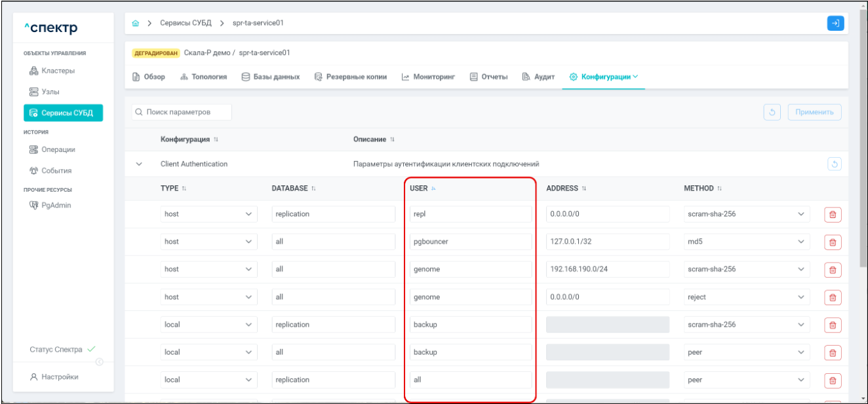Open the Конфигурации tab dropdown
Screen dimensions: 868x404
coord(604,77)
